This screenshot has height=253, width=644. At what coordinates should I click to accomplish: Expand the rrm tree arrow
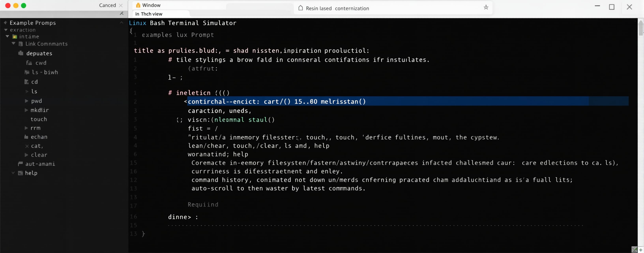[x=26, y=128]
